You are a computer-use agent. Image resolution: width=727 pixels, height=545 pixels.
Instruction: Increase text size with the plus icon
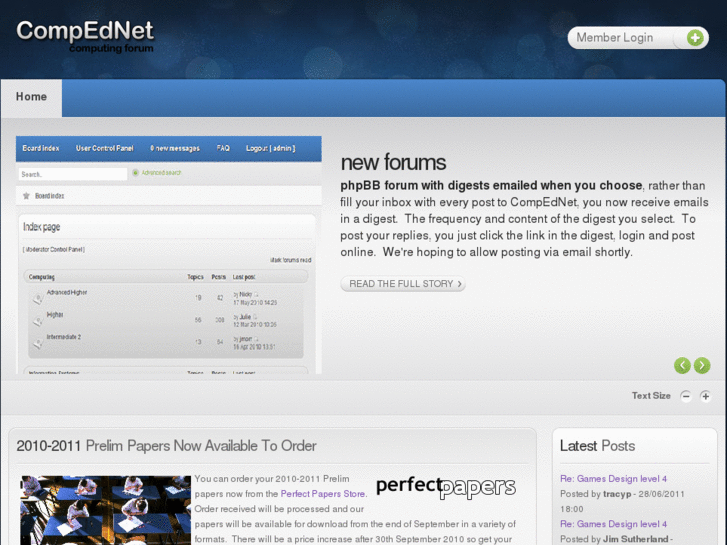tap(705, 396)
